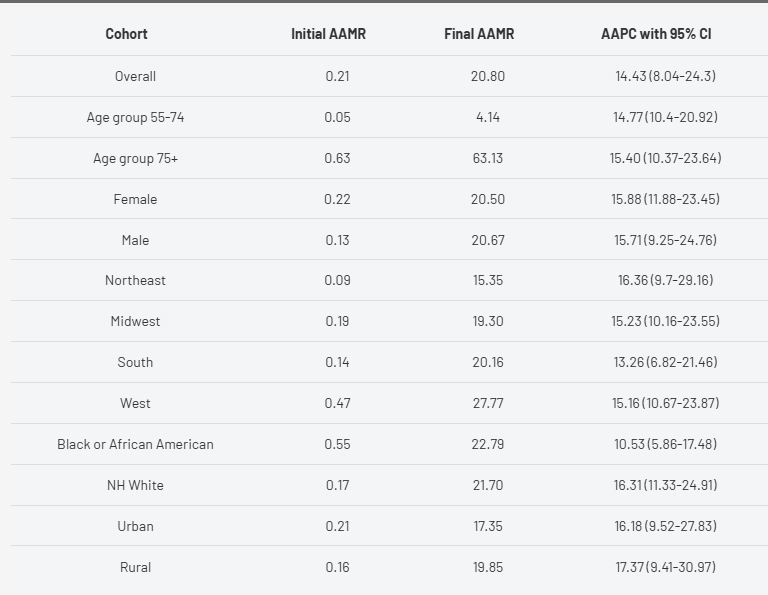Select the South AAPC value 13.26 (6.82-21.46)
The image size is (768, 595).
[666, 362]
